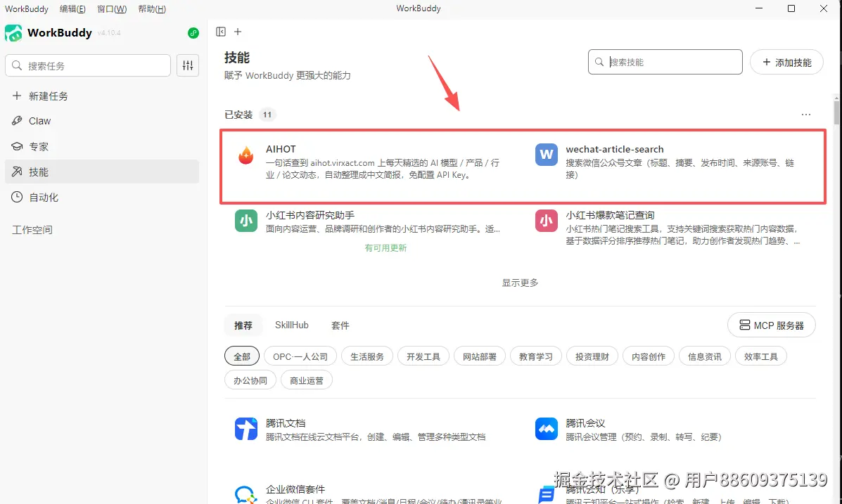Screen dimensions: 842x504
Task: Select the 全部 category filter
Action: tap(242, 356)
